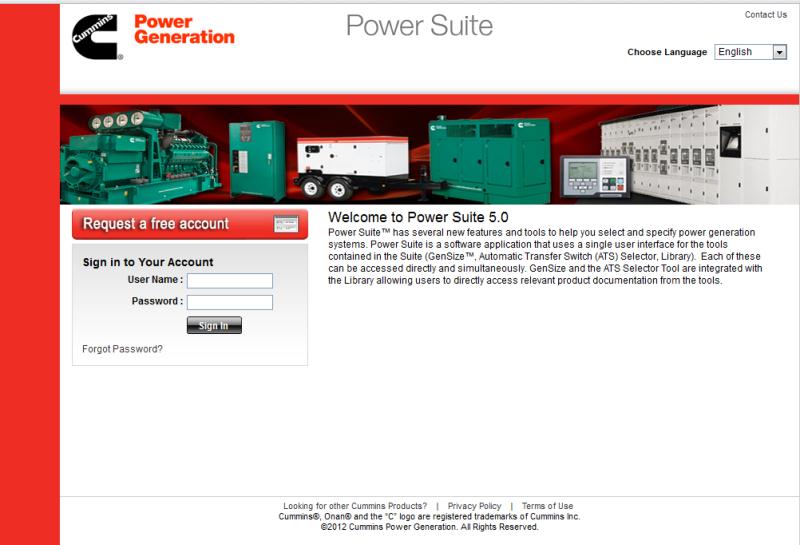Open the Forgot Password? link
This screenshot has width=800, height=545.
pyautogui.click(x=122, y=349)
